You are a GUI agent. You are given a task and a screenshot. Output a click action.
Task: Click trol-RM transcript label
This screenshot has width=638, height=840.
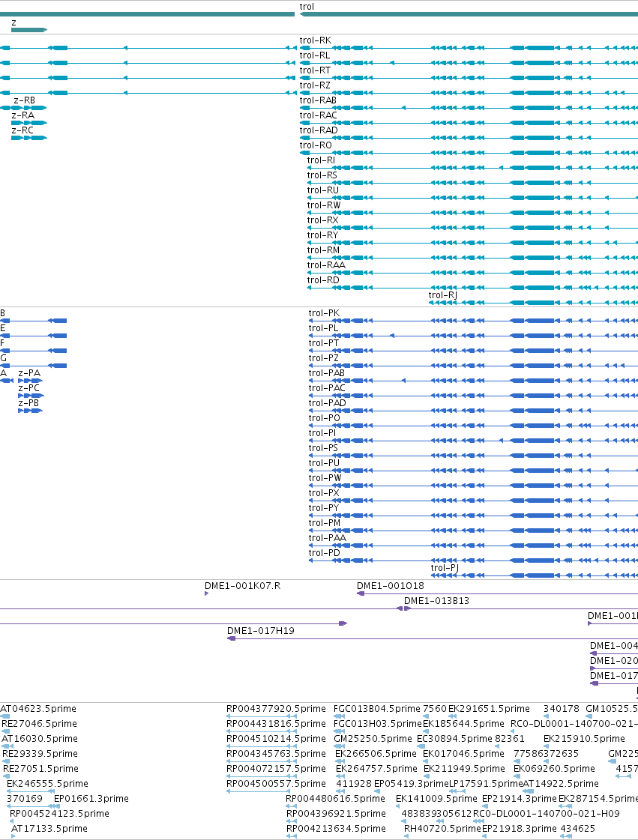point(323,250)
